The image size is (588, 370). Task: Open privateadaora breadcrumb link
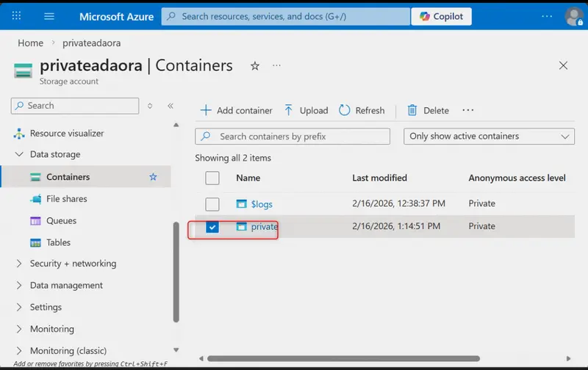point(91,43)
